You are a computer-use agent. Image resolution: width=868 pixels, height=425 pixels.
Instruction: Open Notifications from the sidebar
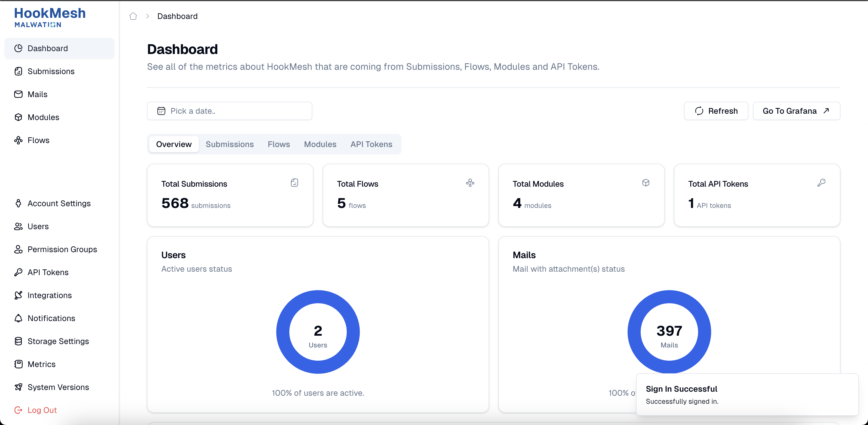[51, 318]
